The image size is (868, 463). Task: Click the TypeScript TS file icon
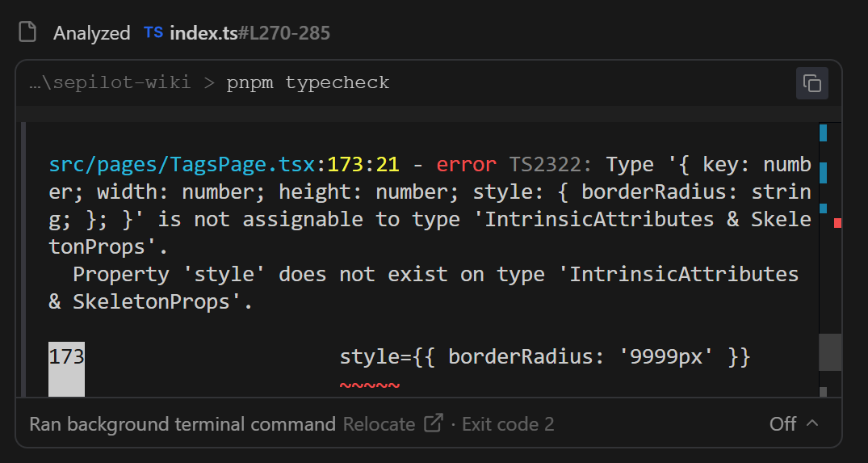(x=153, y=32)
